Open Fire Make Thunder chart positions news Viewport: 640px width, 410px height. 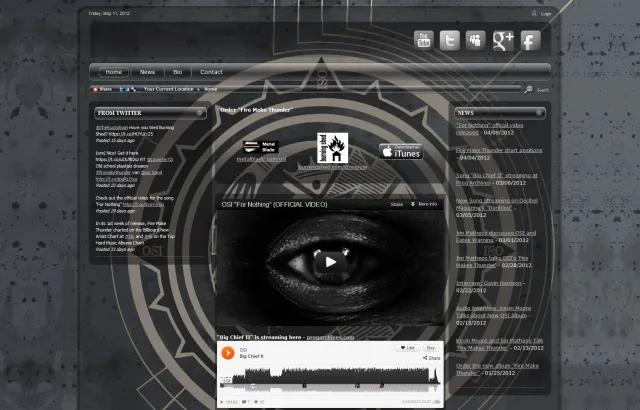click(x=499, y=151)
